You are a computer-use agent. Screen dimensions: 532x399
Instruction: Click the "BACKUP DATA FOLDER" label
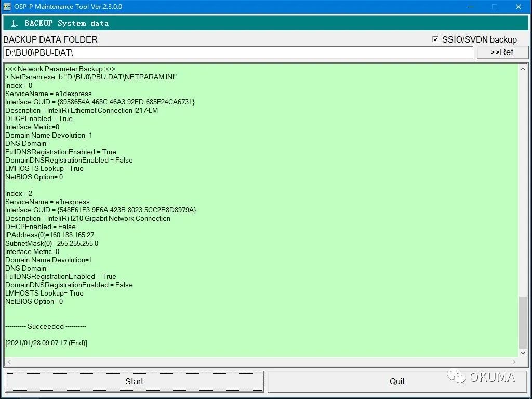pos(50,39)
